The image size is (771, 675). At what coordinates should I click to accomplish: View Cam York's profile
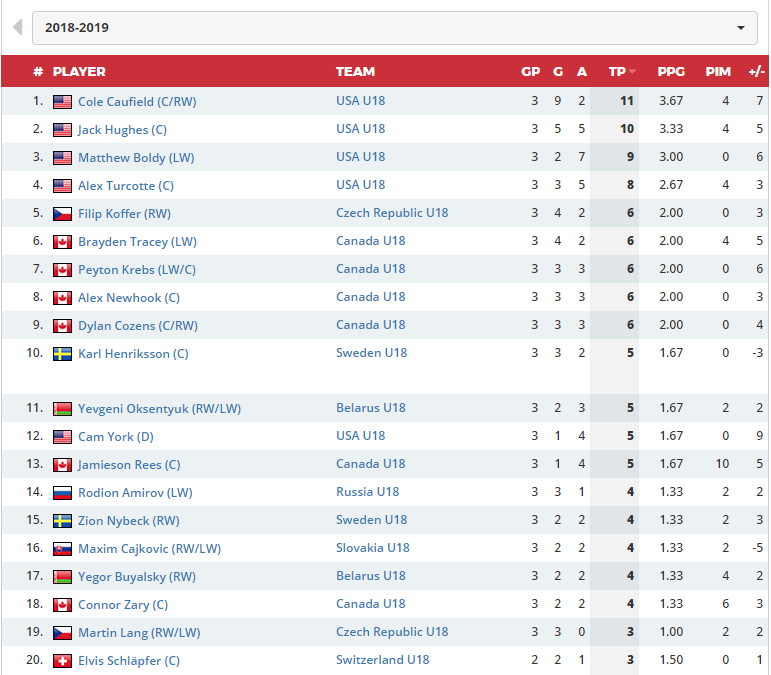pyautogui.click(x=116, y=437)
